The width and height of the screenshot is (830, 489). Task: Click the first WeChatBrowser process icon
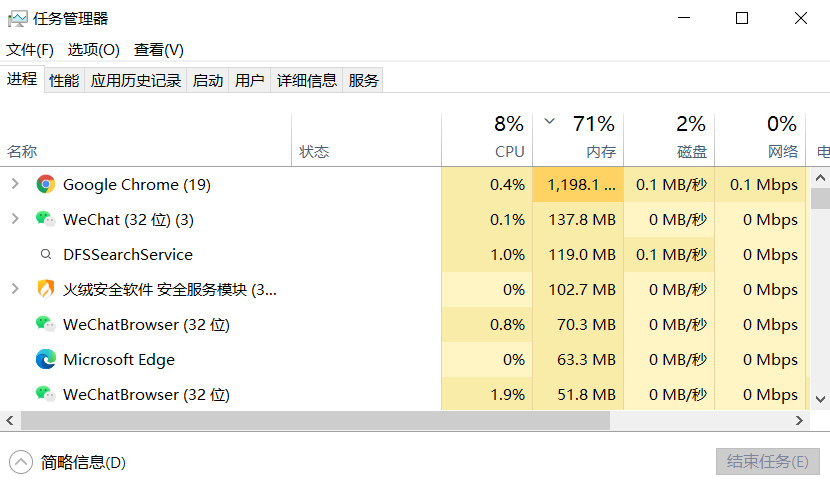point(45,325)
